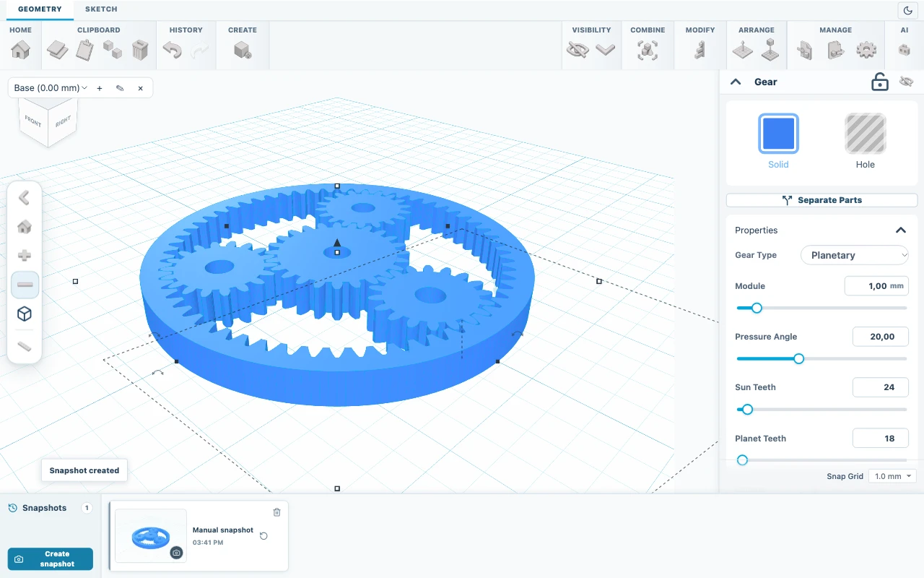Click the Copy icon in Clipboard group
This screenshot has height=578, width=924.
(x=57, y=50)
